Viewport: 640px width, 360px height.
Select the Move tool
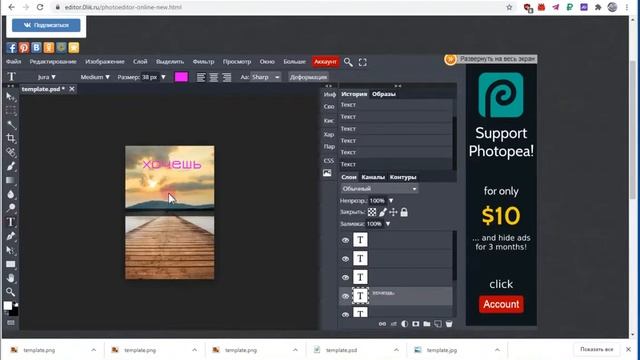[x=11, y=97]
